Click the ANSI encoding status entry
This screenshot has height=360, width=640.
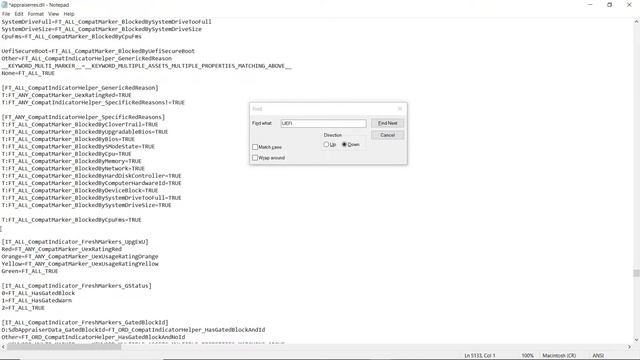[598, 356]
